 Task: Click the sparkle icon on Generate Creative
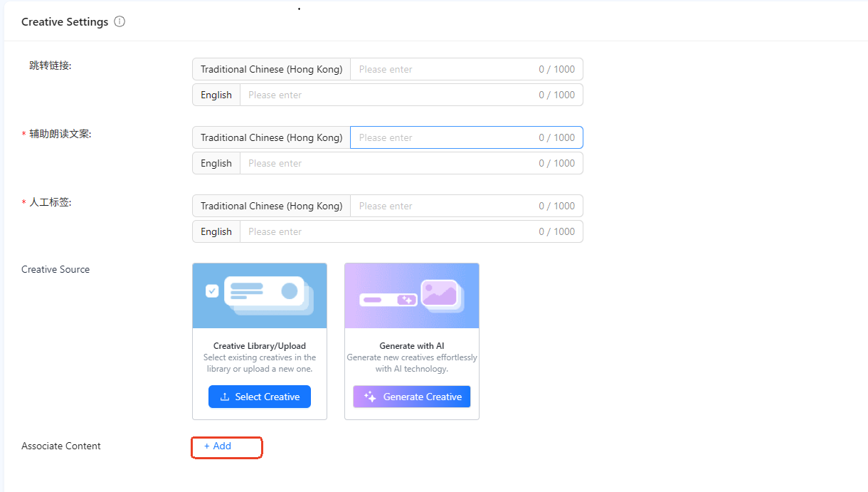pos(370,397)
